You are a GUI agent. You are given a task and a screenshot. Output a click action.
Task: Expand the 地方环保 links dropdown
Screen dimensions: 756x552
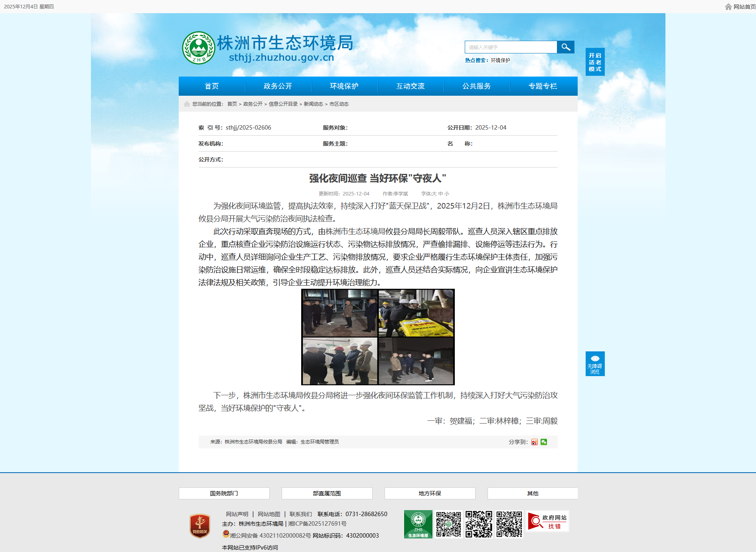(430, 493)
